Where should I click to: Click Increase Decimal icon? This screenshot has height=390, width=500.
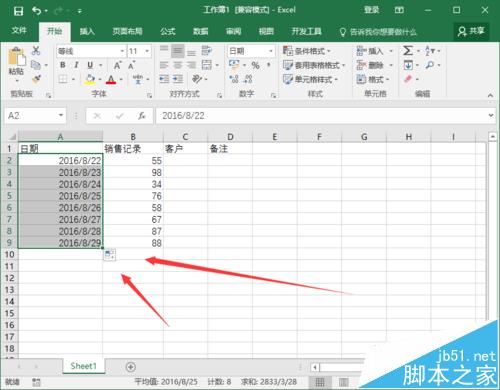click(234, 79)
